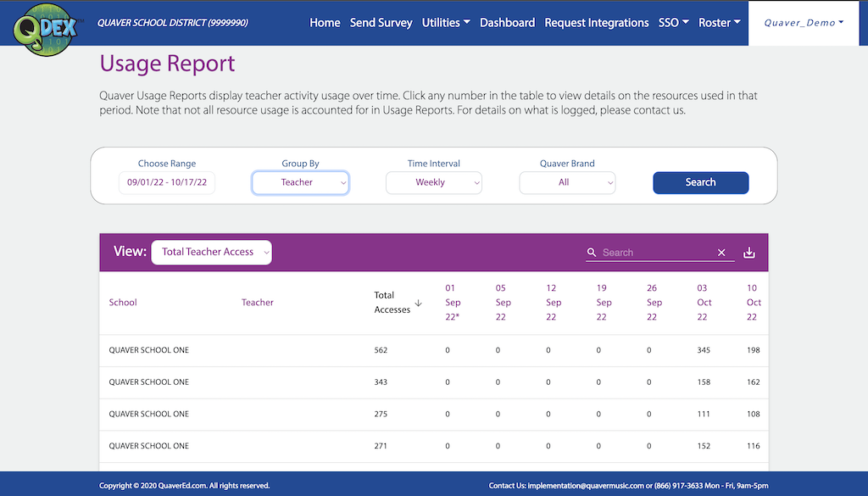Click the implementation@quavermusic.com email link
This screenshot has height=496, width=868.
click(586, 486)
